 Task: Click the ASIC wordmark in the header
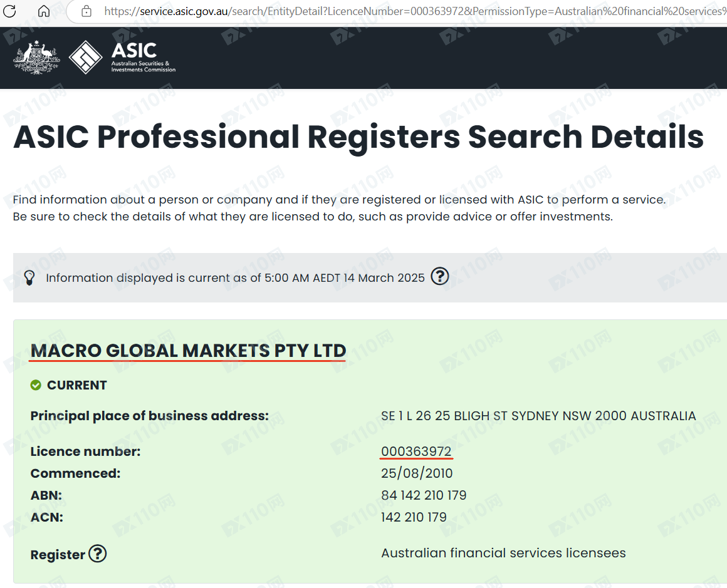pyautogui.click(x=134, y=51)
